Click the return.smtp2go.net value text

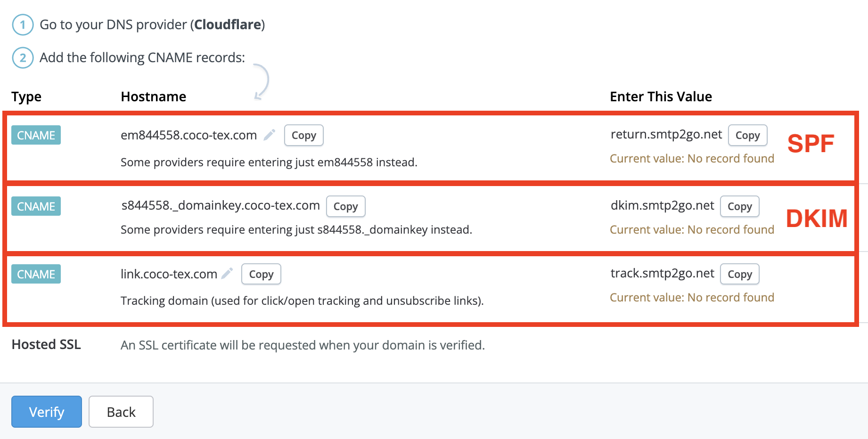pyautogui.click(x=666, y=134)
